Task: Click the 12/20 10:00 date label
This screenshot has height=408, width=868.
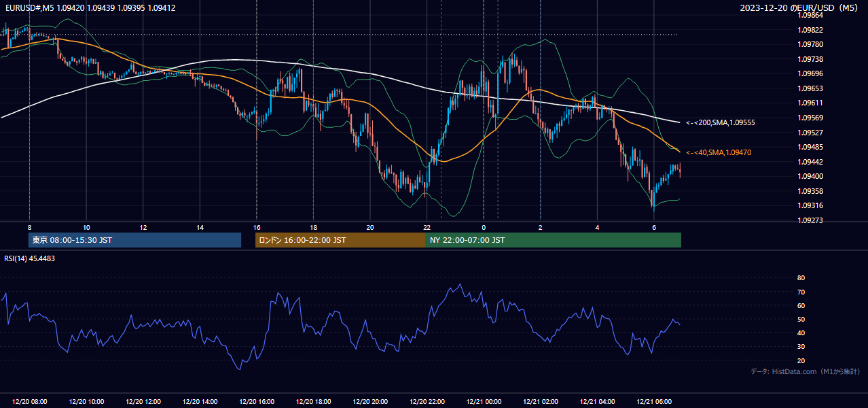Action: tap(86, 402)
